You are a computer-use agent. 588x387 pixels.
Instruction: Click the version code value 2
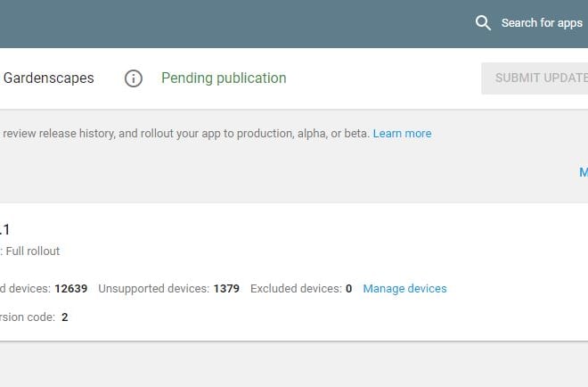[x=65, y=317]
